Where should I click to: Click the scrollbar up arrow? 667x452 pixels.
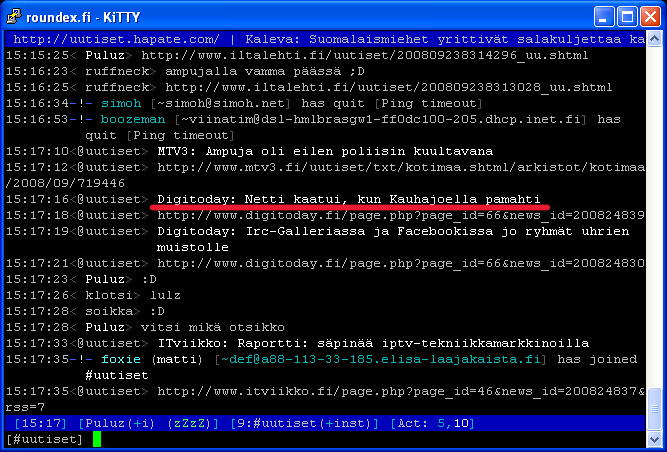(x=655, y=38)
